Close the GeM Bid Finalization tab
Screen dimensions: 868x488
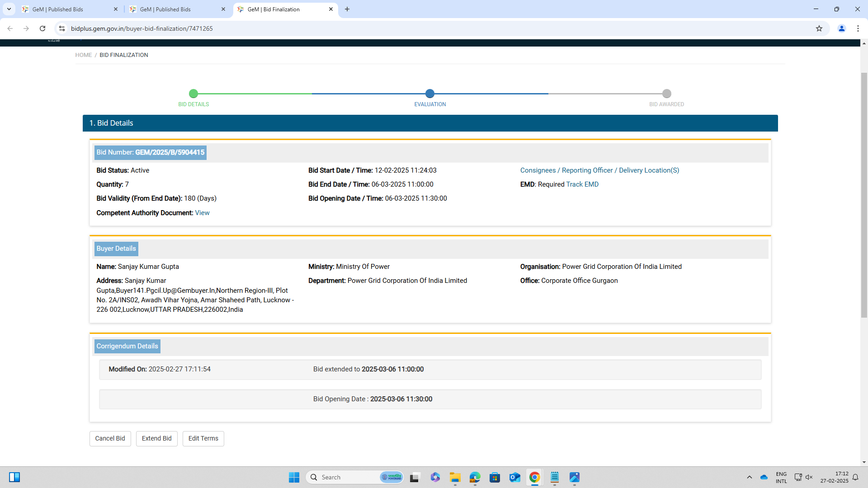[x=331, y=9]
